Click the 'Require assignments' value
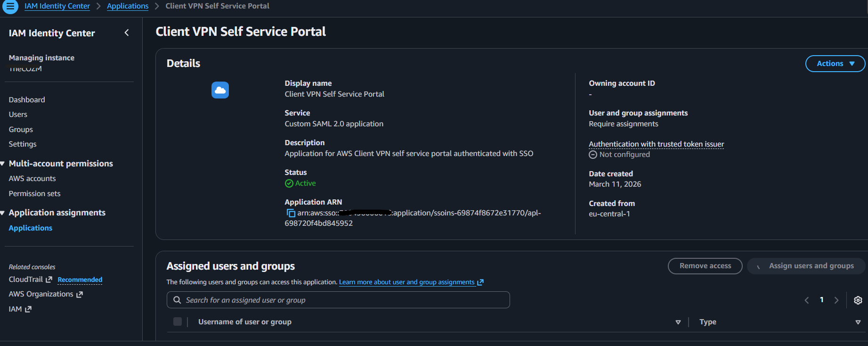This screenshot has height=346, width=868. (x=624, y=124)
